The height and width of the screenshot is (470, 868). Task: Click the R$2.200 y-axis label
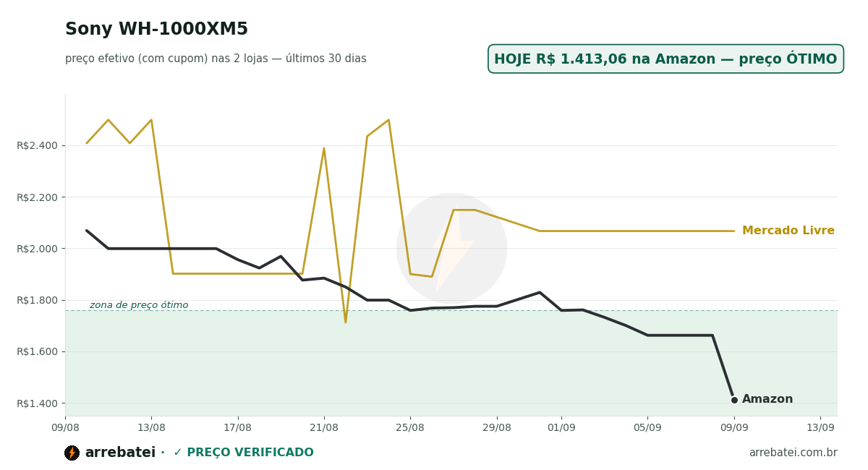point(38,197)
